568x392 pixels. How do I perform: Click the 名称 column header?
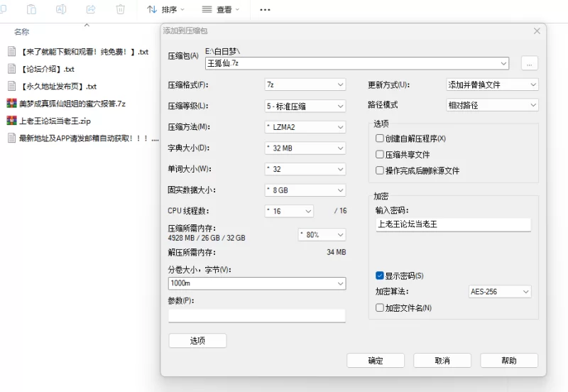point(22,32)
